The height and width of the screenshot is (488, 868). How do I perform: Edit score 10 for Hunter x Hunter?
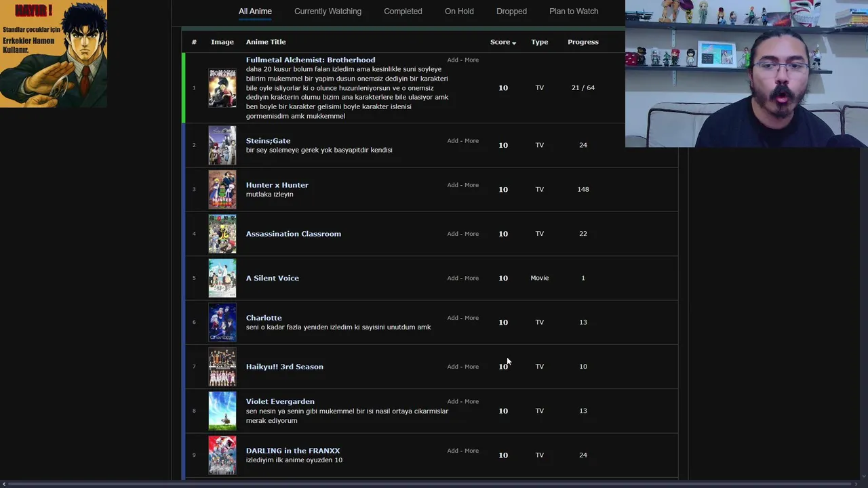[503, 189]
